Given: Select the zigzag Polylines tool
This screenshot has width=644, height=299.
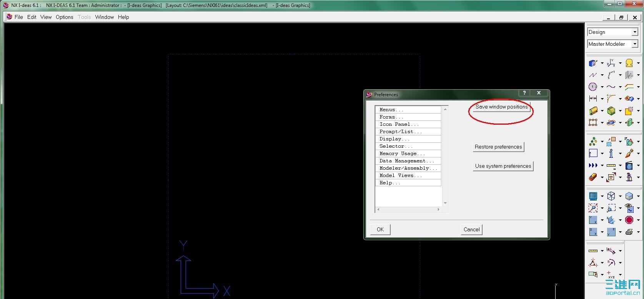Looking at the screenshot, I should point(593,75).
